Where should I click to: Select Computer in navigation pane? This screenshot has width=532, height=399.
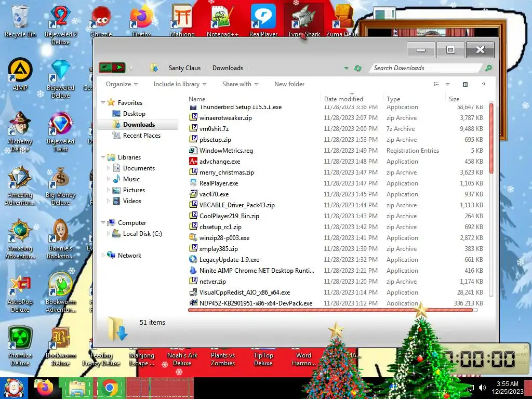click(x=131, y=222)
